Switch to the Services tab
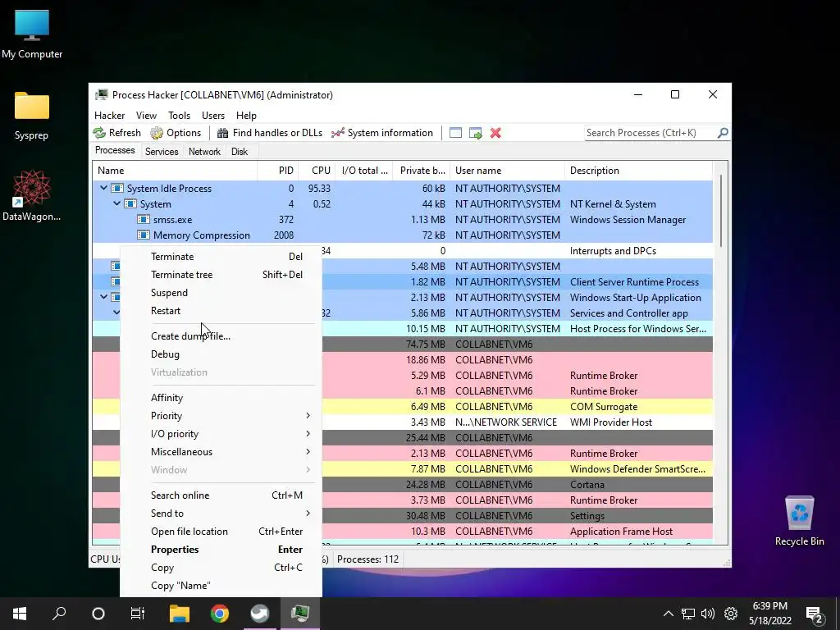The image size is (840, 630). tap(162, 152)
